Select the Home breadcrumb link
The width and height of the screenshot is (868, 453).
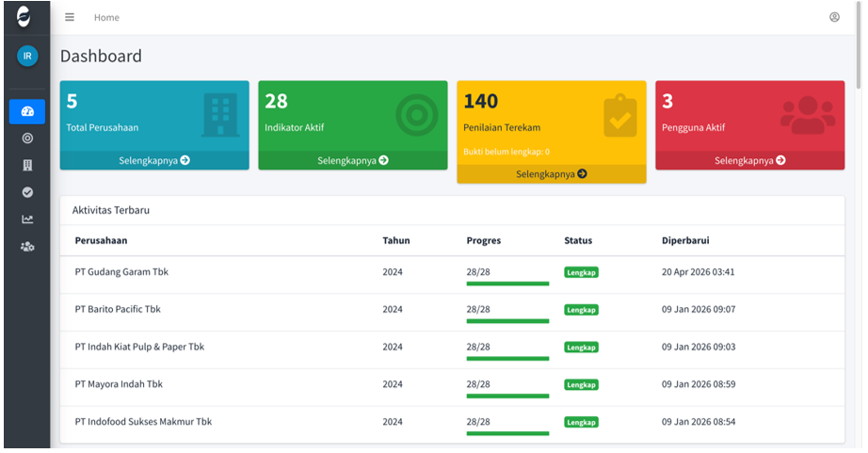coord(106,18)
